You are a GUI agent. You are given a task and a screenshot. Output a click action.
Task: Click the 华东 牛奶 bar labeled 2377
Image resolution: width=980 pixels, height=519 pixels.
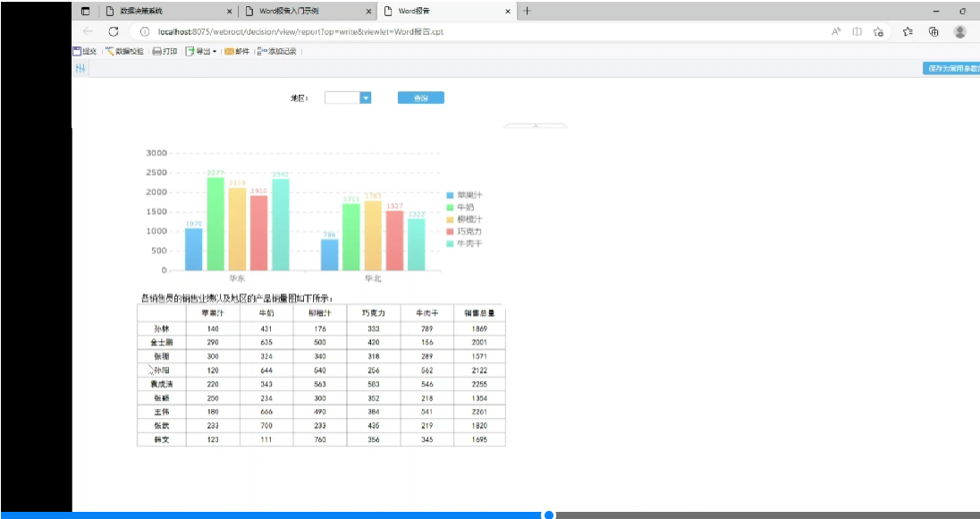(215, 224)
